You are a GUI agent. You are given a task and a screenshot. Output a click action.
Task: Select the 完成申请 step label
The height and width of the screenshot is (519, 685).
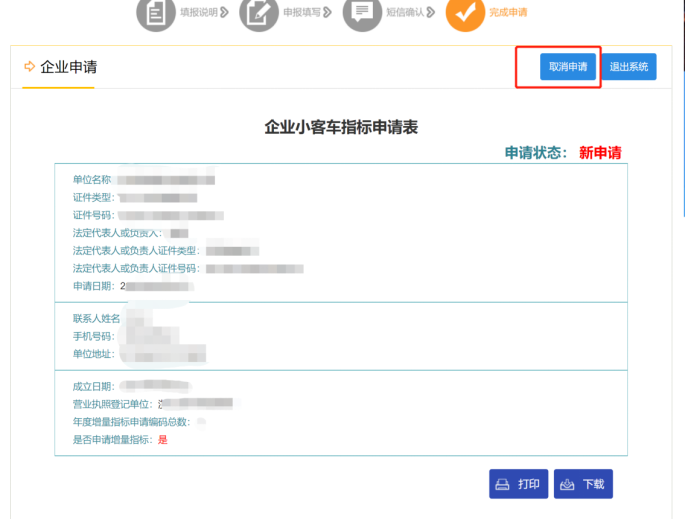pos(508,13)
